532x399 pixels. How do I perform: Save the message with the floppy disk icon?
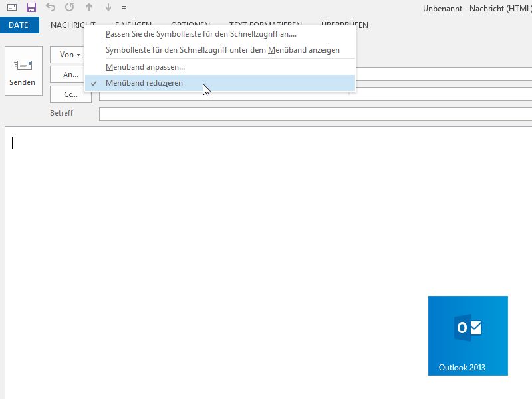click(x=31, y=7)
